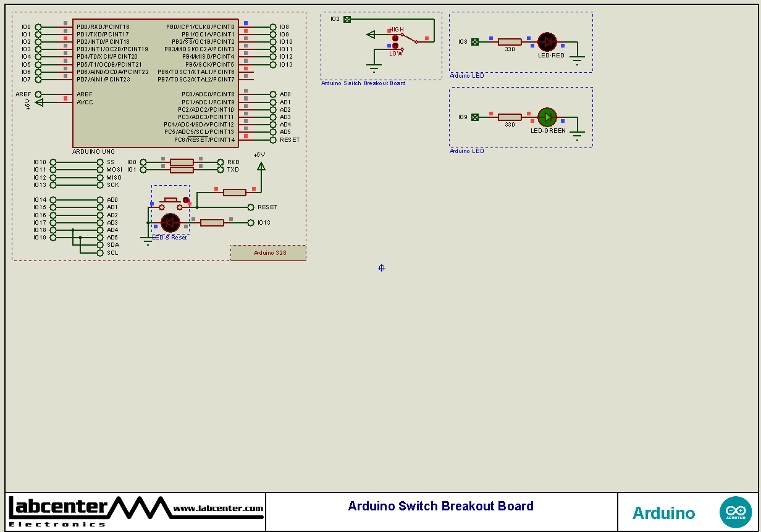Toggle the switch to the LOW position

pos(395,45)
